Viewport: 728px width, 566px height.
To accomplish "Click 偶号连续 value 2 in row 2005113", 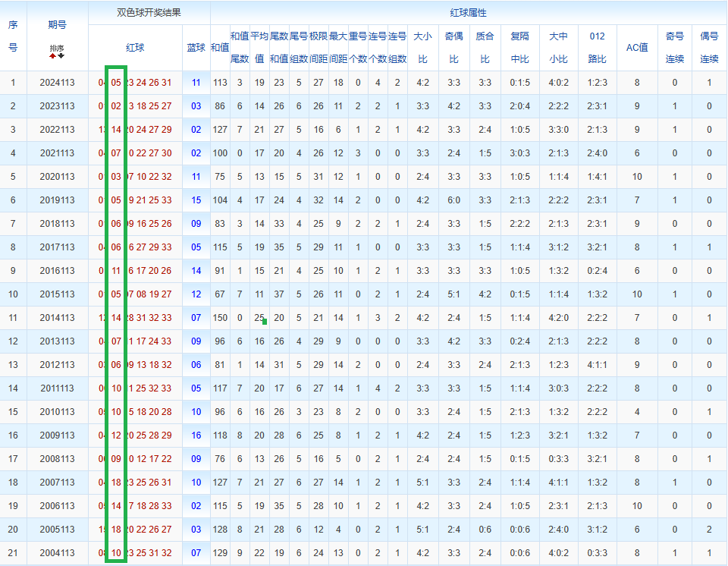I will click(710, 530).
